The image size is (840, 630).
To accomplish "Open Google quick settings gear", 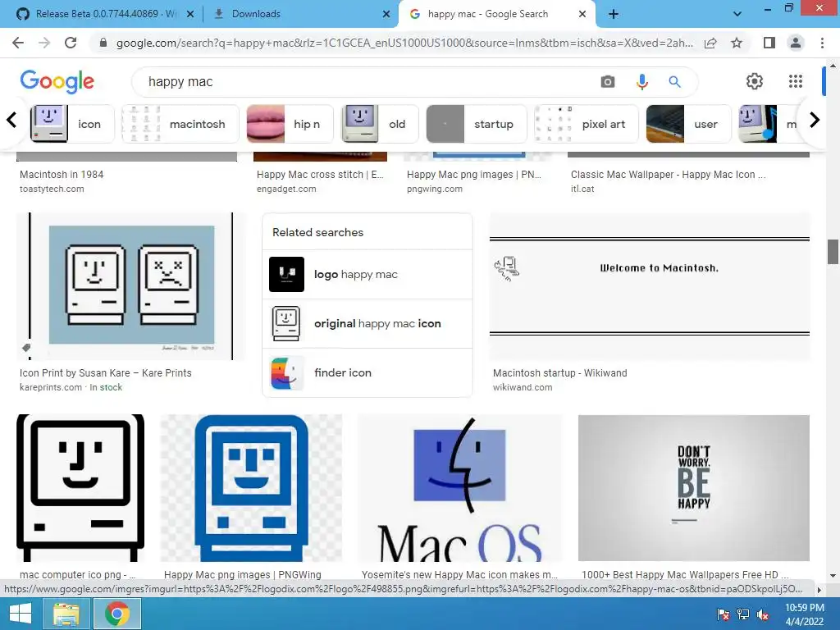I will (755, 81).
